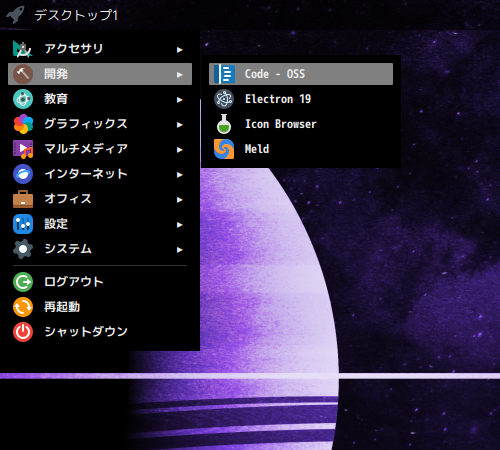Screen dimensions: 500x450
Task: Open the オフィス menu category
Action: tap(100, 199)
